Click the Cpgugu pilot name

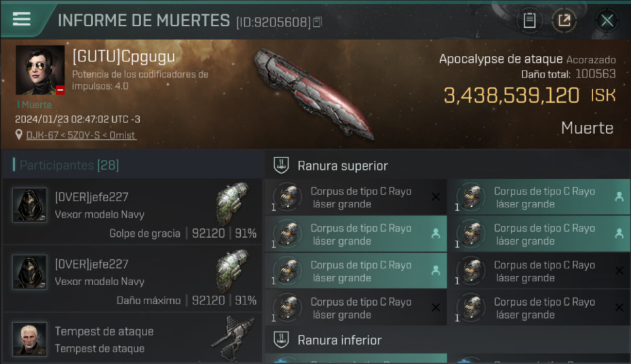point(124,57)
